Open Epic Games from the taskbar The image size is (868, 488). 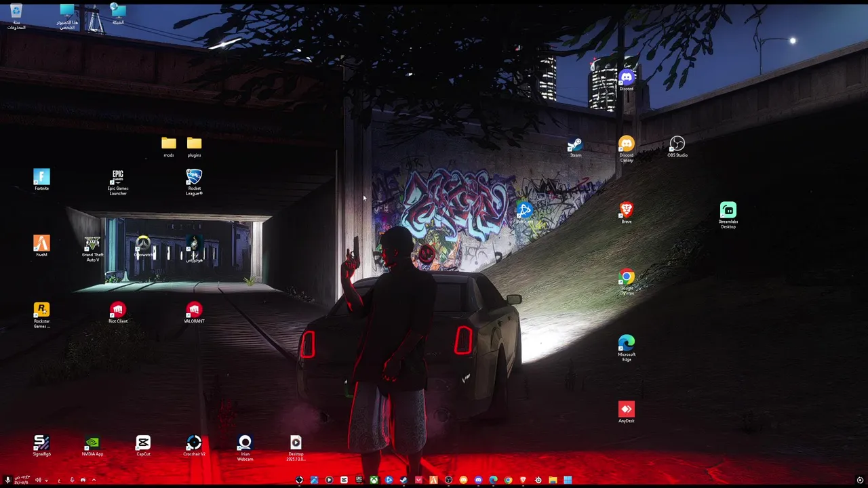[359, 480]
